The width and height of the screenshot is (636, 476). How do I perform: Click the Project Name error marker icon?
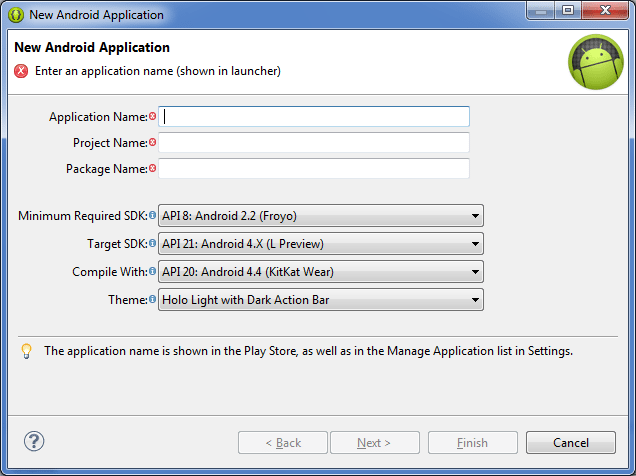(153, 142)
